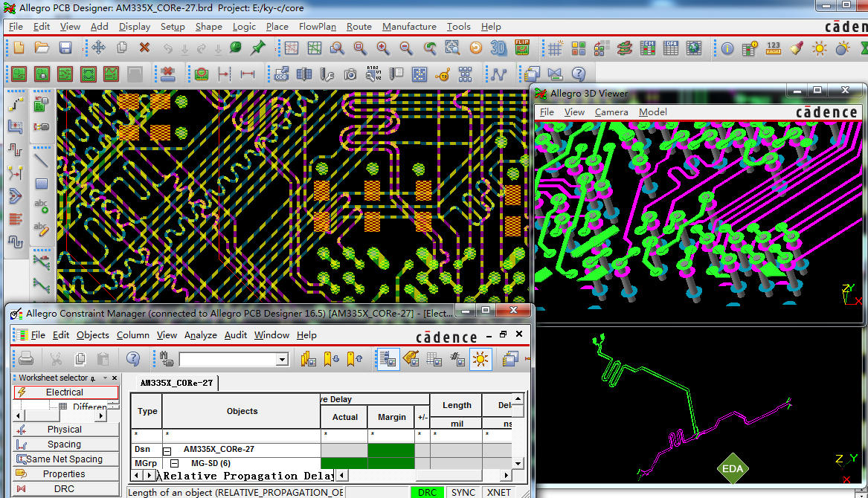868x498 pixels.
Task: Click the Print icon in Constraint Manager
Action: 26,359
